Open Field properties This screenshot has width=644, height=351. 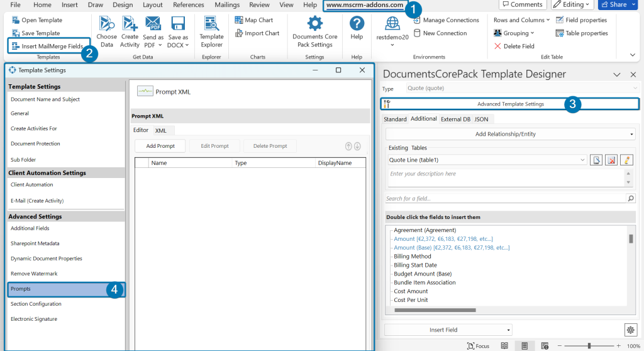[581, 19]
